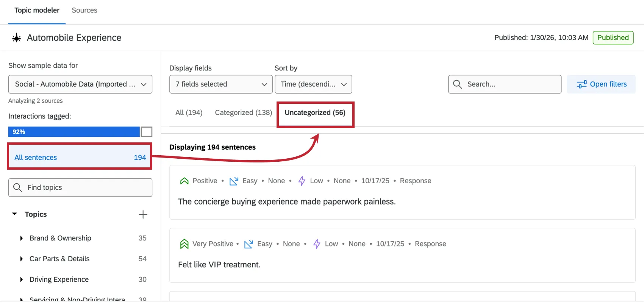This screenshot has height=306, width=644.
Task: Click the Positive sentiment icon on first sentence
Action: [184, 181]
